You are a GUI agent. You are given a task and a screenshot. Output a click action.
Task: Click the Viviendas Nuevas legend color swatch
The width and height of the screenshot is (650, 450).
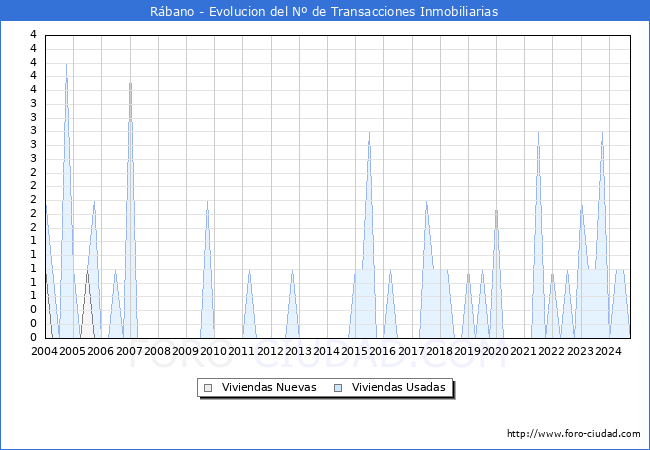(x=208, y=388)
